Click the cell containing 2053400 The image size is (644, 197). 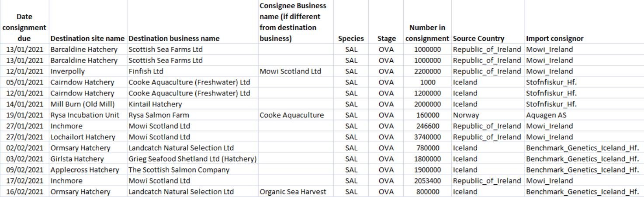click(x=427, y=181)
